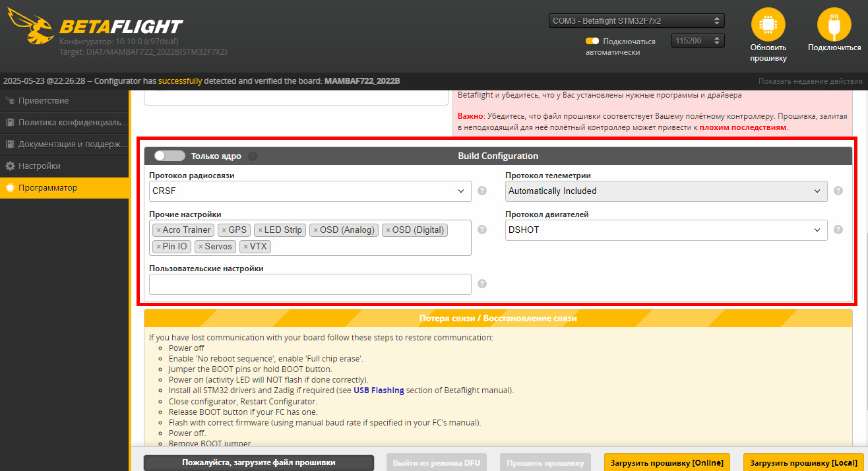Open the 115200 baud rate dropdown

coord(698,41)
